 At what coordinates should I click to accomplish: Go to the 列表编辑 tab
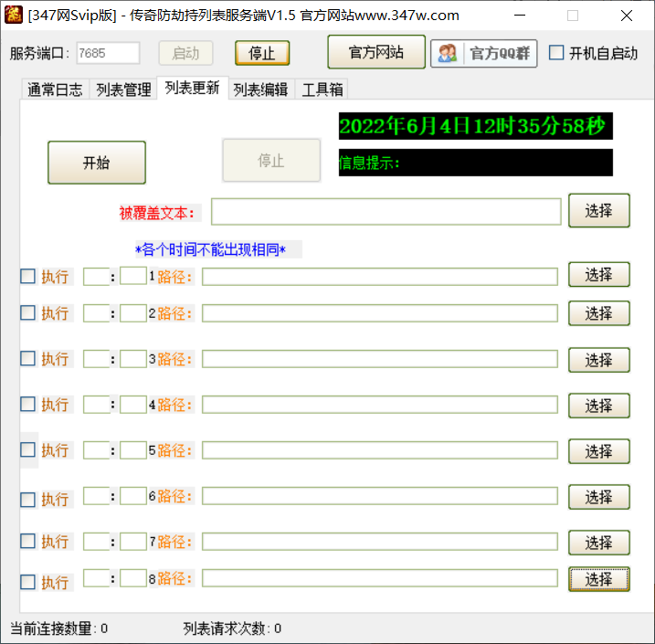pyautogui.click(x=260, y=90)
